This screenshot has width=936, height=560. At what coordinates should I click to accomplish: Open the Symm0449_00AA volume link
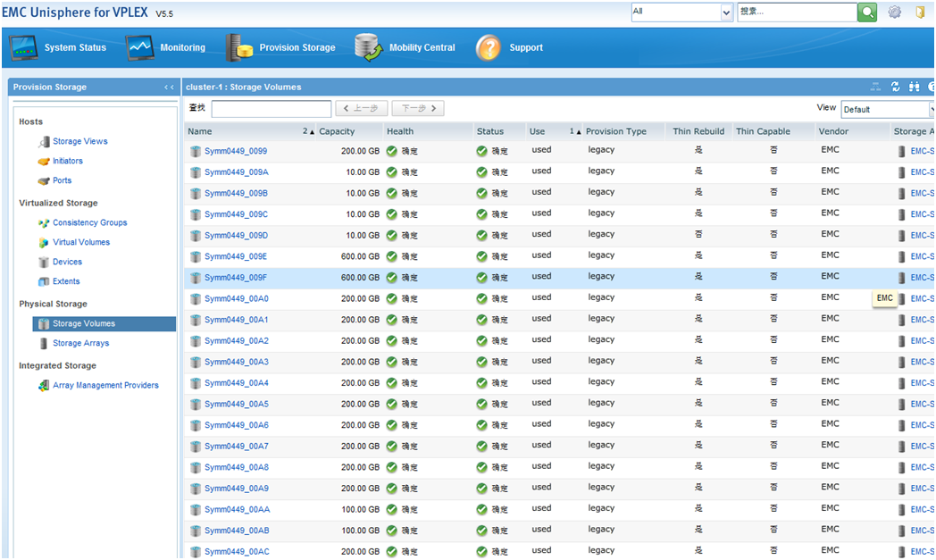pyautogui.click(x=237, y=509)
